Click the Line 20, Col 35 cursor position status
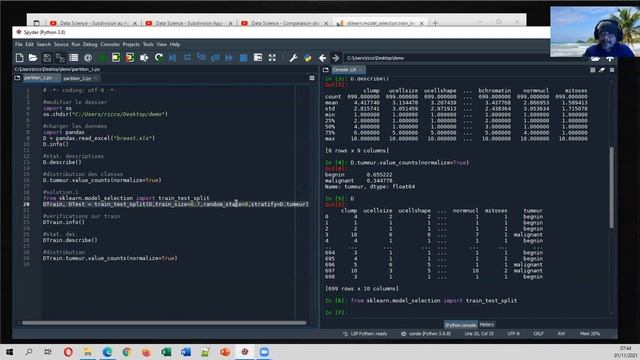This screenshot has width=640, height=360. point(479,334)
